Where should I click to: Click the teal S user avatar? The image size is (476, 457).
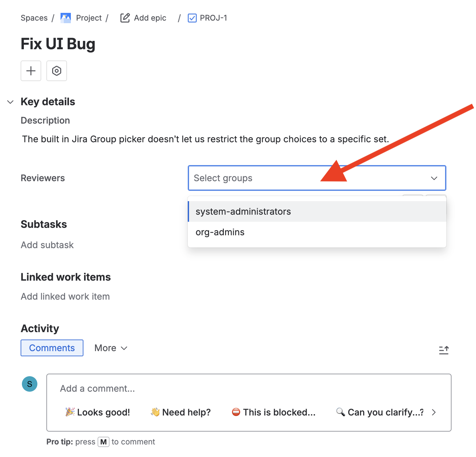tap(29, 384)
